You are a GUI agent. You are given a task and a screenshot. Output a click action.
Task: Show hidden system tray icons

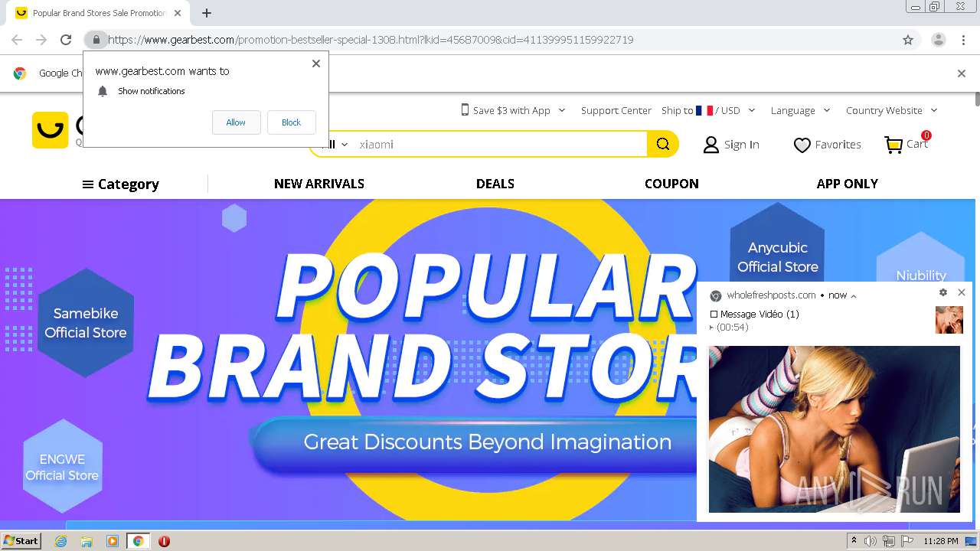pos(854,541)
